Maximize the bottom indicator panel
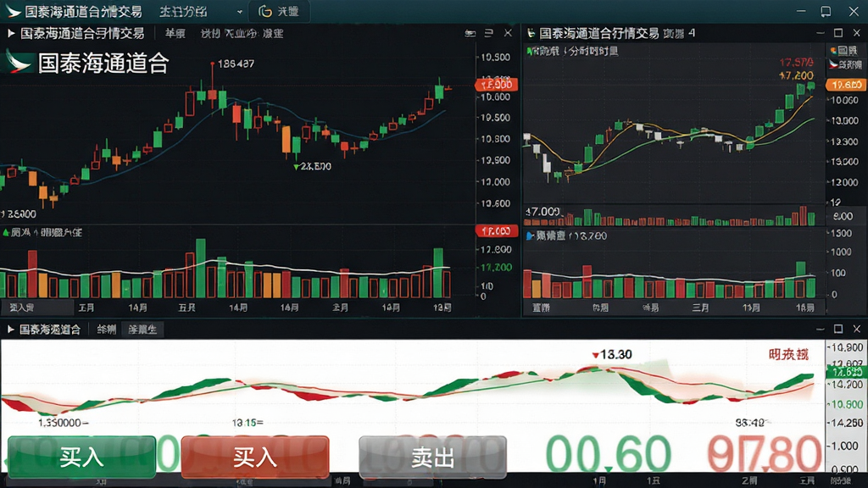 coord(838,329)
